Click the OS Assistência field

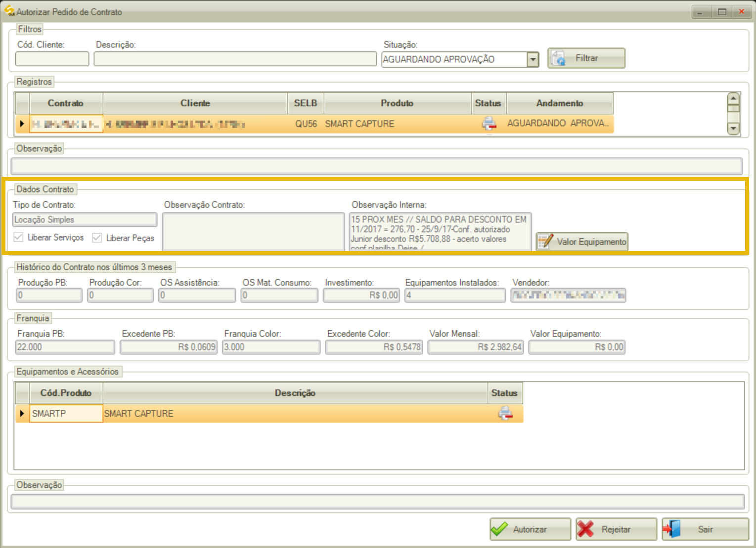click(x=197, y=295)
